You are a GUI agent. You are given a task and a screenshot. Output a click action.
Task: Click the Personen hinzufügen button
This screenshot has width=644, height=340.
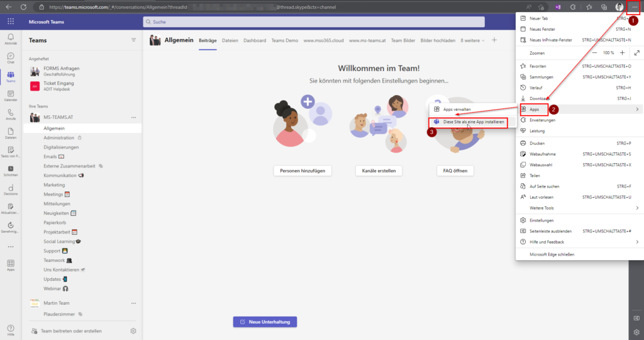(x=303, y=171)
